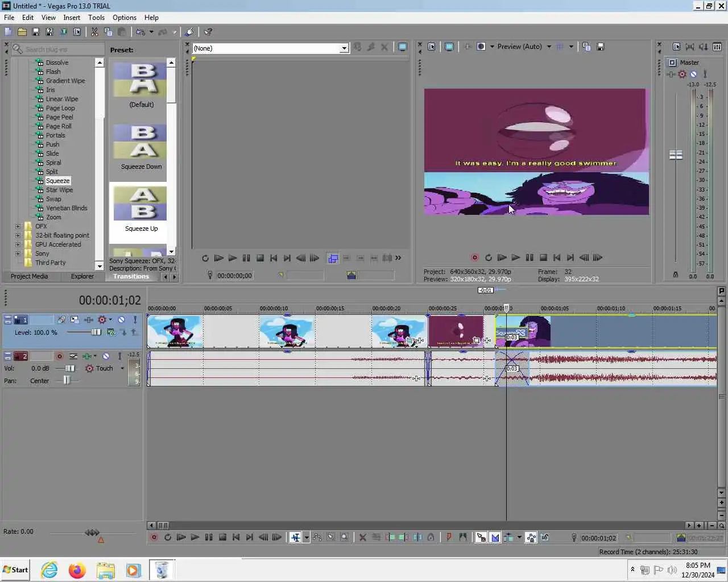Viewport: 728px width, 582px height.
Task: Click Loop Playback in the timeline transport
Action: coord(167,537)
